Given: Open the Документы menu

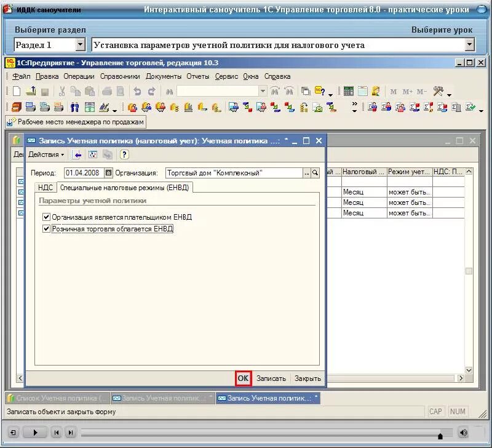Looking at the screenshot, I should point(164,76).
